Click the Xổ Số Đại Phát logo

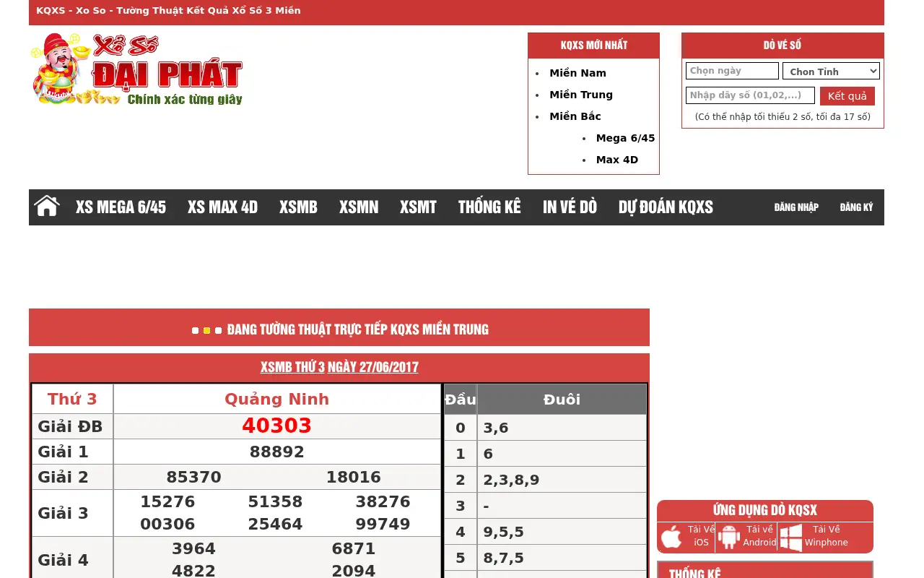(x=136, y=70)
